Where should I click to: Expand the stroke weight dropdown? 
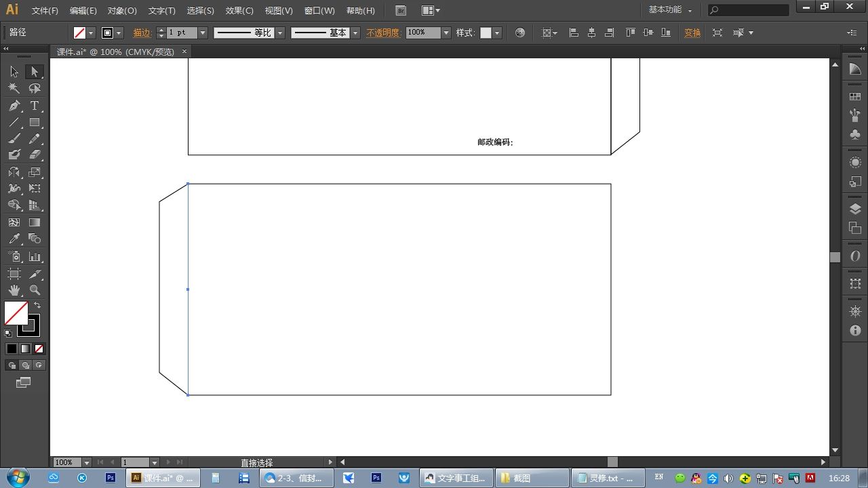click(x=203, y=33)
